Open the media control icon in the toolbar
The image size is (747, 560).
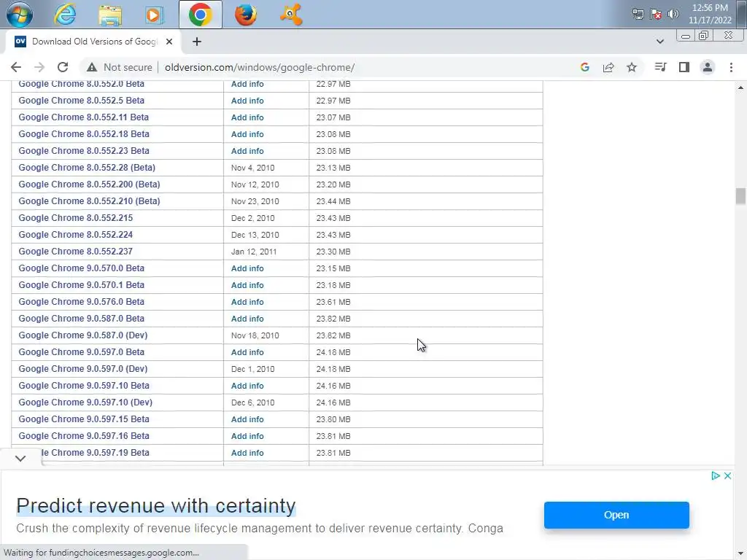660,67
